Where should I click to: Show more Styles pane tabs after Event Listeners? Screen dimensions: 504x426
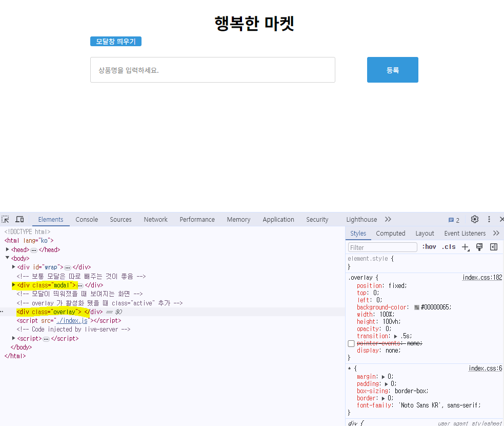pyautogui.click(x=496, y=233)
